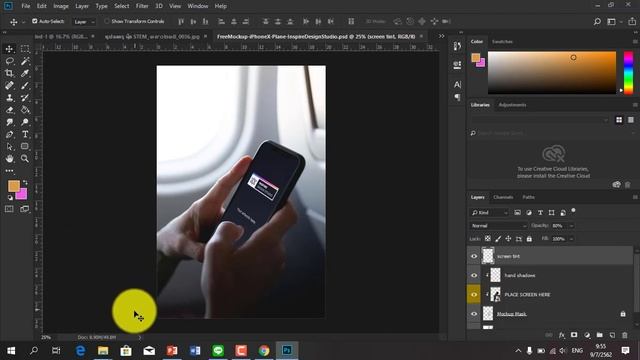Screen dimensions: 640x360
Task: Hide the PLACE SCREEN HERE layer
Action: tap(474, 295)
